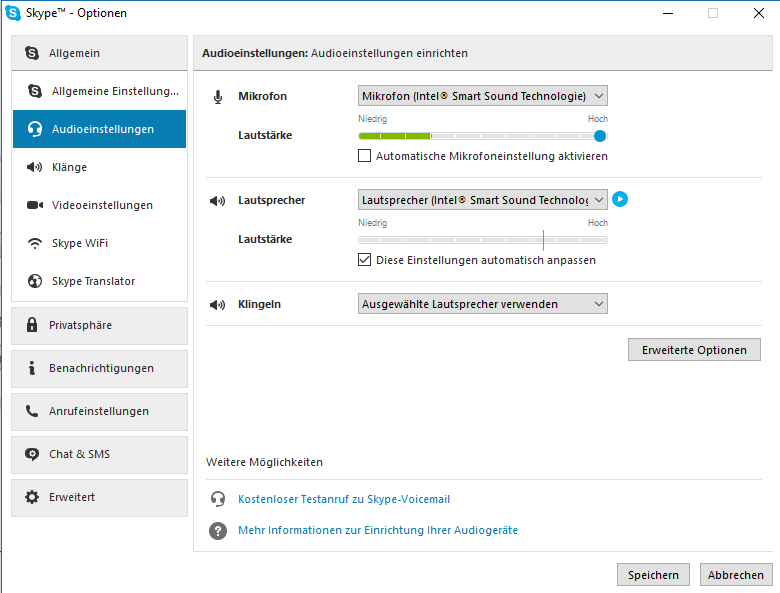Click the Skype icon beside Allgemein
This screenshot has height=593, width=780.
tap(32, 53)
